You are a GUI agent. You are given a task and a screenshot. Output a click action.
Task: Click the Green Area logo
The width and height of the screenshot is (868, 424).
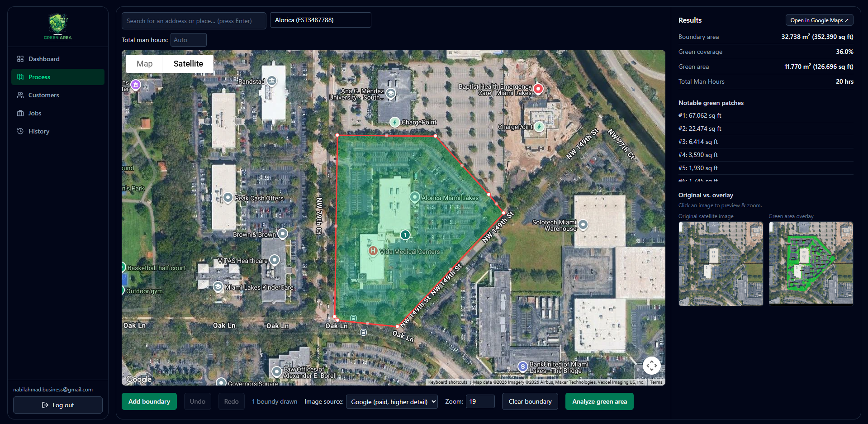click(58, 26)
